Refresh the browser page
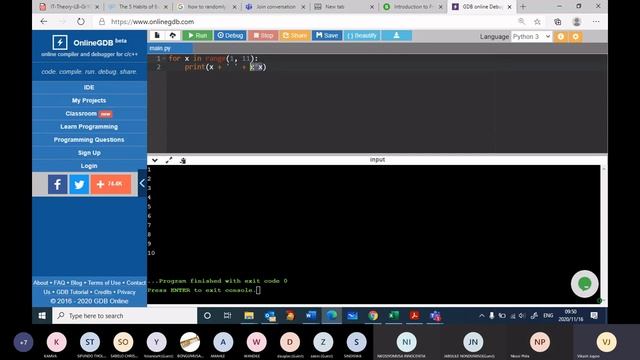Viewport: 640px width, 360px height. [x=81, y=22]
